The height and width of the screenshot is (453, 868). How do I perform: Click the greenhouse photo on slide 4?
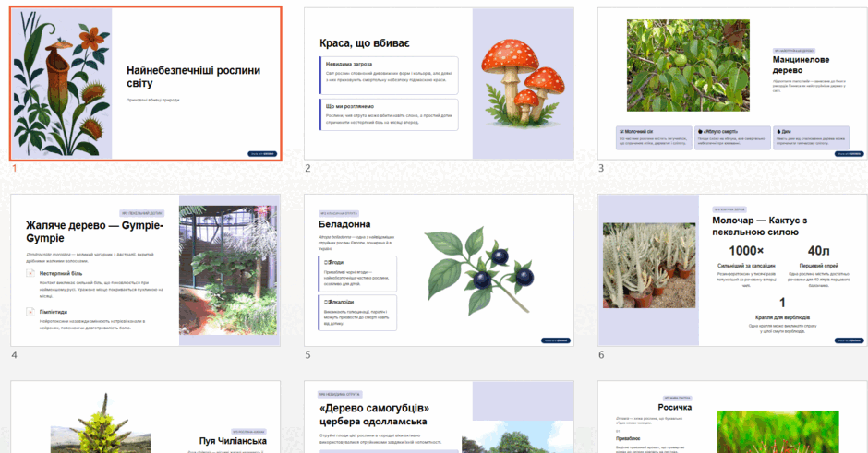(228, 270)
